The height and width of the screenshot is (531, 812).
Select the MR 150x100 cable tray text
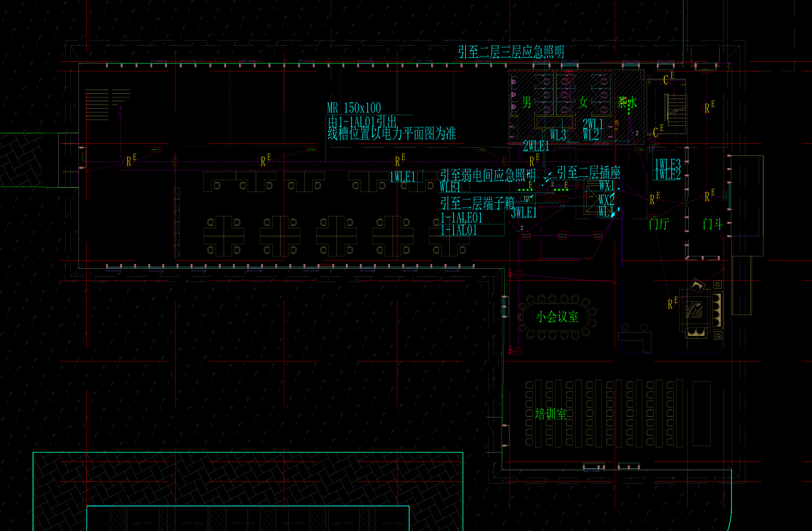(354, 108)
